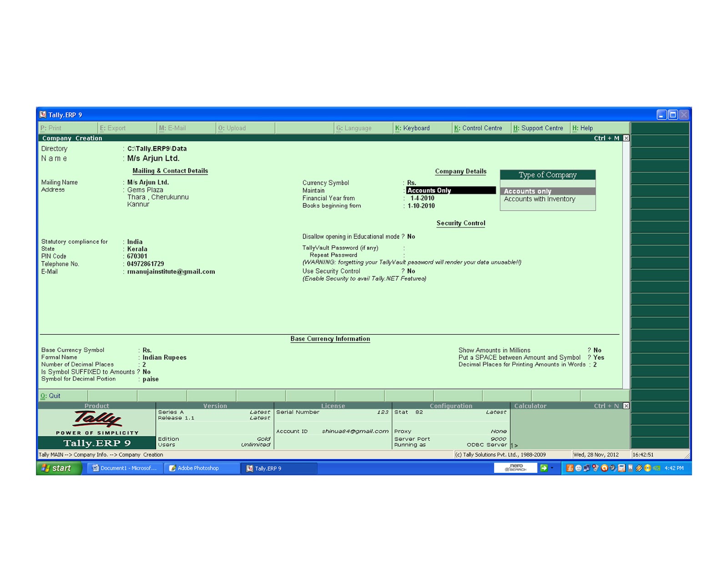The width and height of the screenshot is (728, 582).
Task: Switch to Document1 Microsoft Word taskbar button
Action: [124, 468]
